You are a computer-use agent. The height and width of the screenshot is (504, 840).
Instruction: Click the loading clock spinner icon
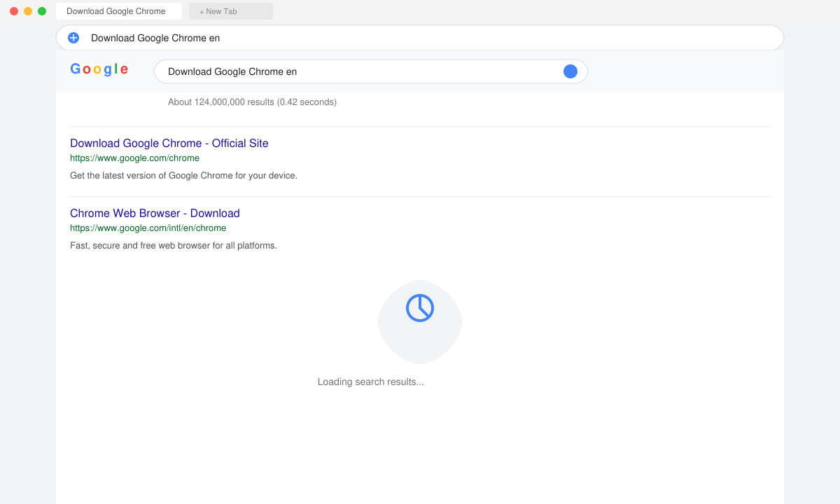[420, 308]
